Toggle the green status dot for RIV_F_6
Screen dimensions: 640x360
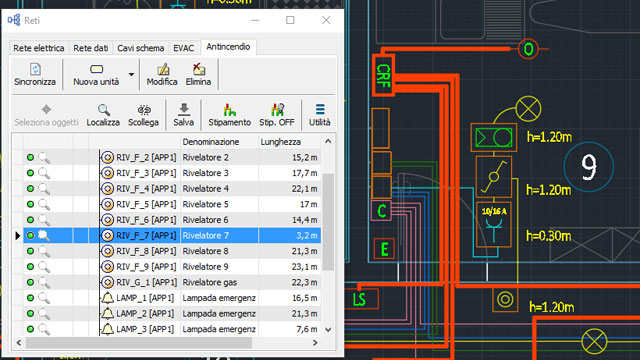click(x=30, y=220)
